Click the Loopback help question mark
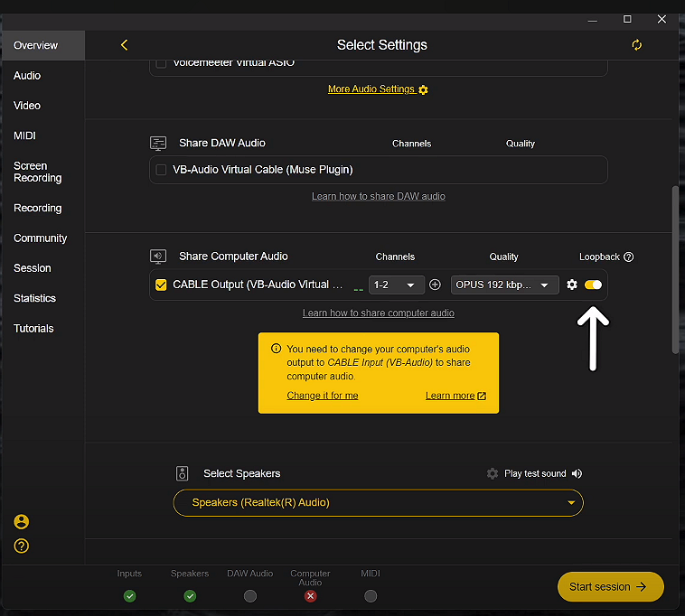Screen dimensions: 685x616 (628, 257)
